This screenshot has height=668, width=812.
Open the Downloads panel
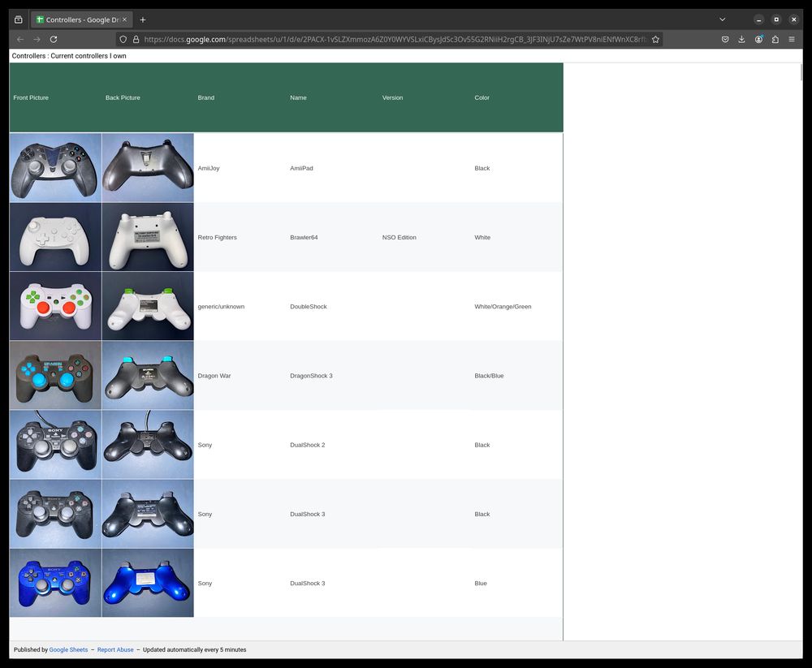click(741, 39)
